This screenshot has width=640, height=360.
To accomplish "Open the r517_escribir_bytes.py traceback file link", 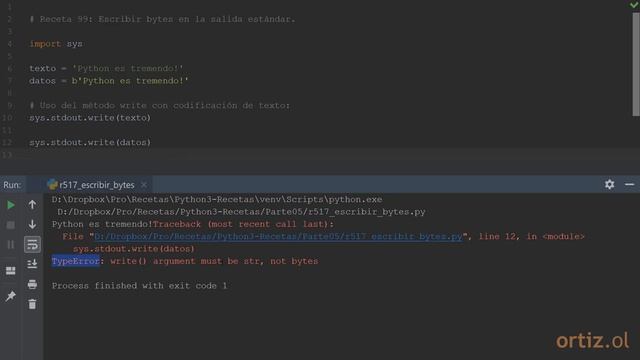I will click(278, 237).
